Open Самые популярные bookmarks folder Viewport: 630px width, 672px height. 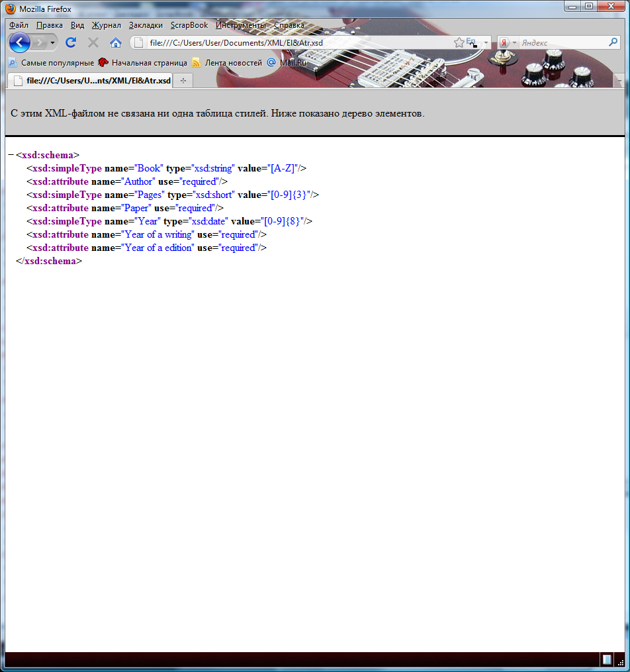[52, 63]
